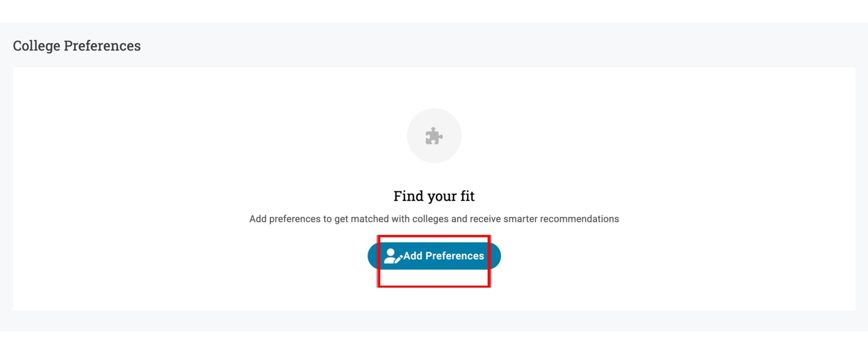Viewport: 868px width, 354px height.
Task: Select the "Find your fit" heading
Action: coord(434,196)
